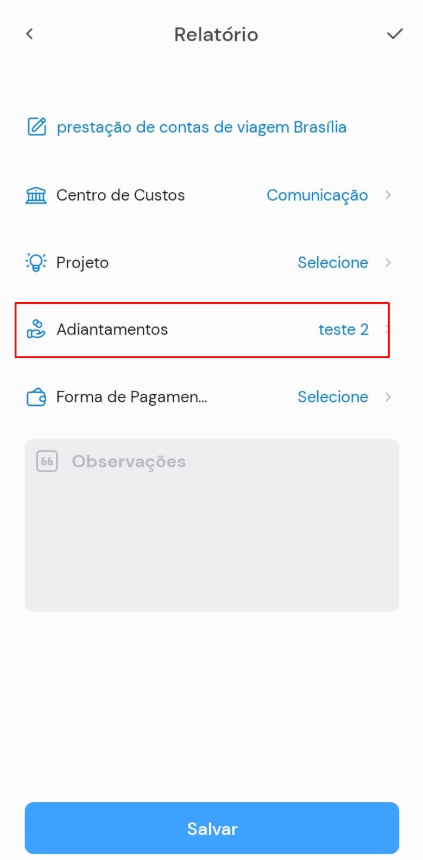Expand Forma de Pagamento chevron
The height and width of the screenshot is (860, 423).
pyautogui.click(x=388, y=397)
